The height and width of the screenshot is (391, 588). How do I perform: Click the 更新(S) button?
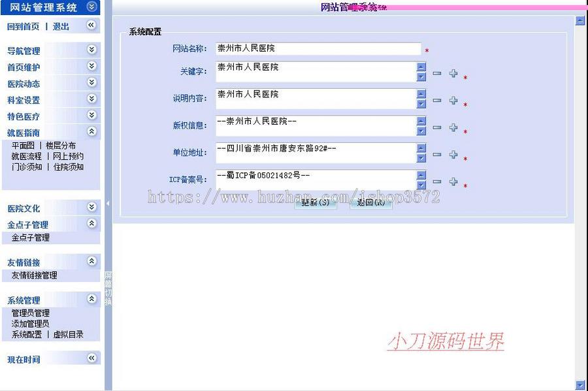coord(316,202)
